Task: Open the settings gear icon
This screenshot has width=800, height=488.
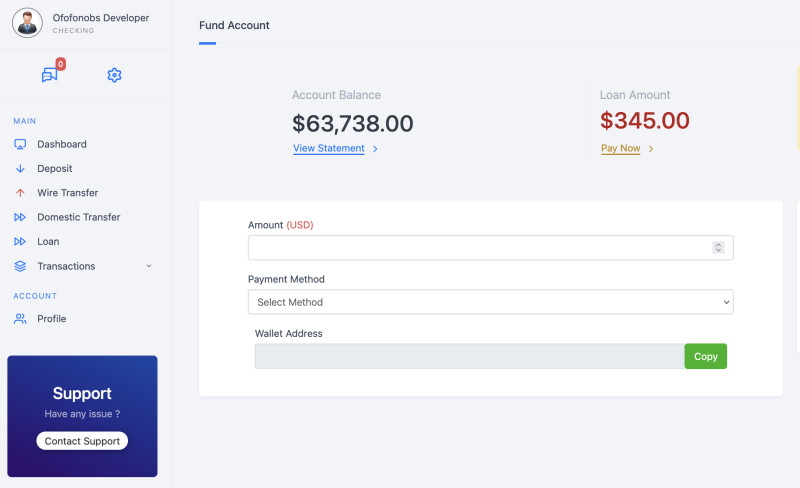Action: [114, 75]
